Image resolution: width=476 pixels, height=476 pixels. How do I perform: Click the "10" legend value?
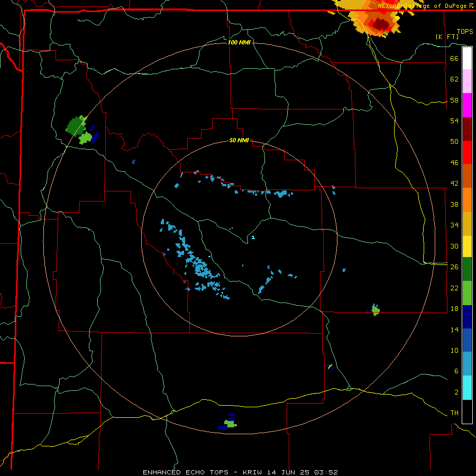click(x=454, y=350)
